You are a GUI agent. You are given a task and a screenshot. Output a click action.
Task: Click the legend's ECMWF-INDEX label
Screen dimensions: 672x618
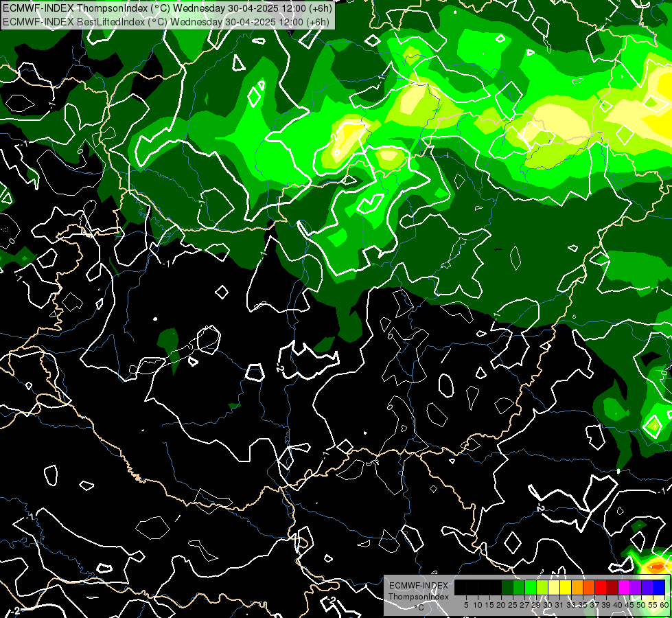coord(419,586)
